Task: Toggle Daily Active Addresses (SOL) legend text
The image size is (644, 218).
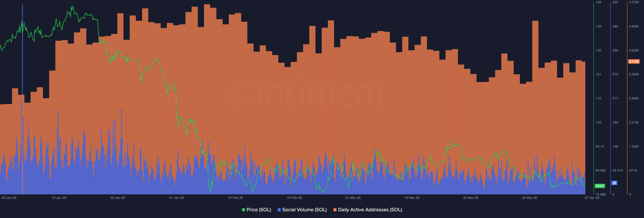Action: click(x=370, y=210)
